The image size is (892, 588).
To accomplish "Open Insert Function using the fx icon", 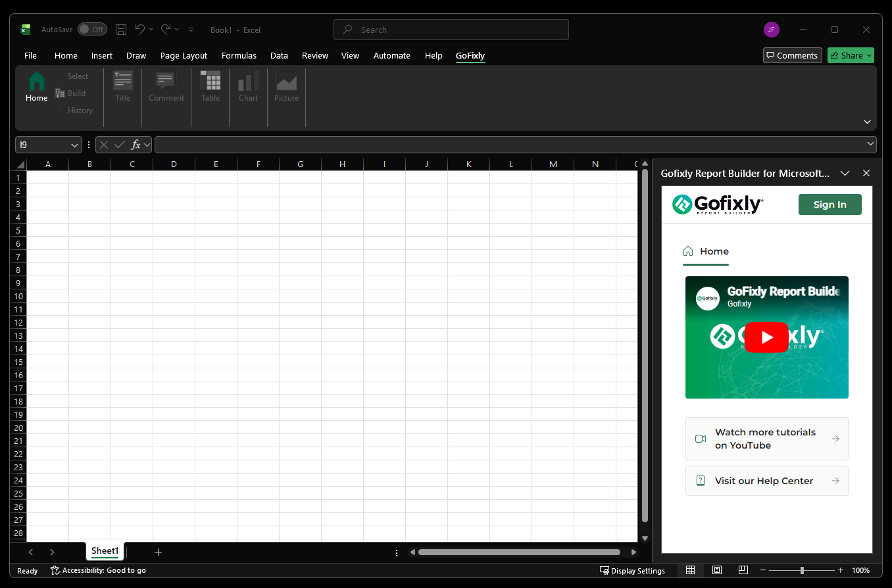I will click(x=135, y=144).
